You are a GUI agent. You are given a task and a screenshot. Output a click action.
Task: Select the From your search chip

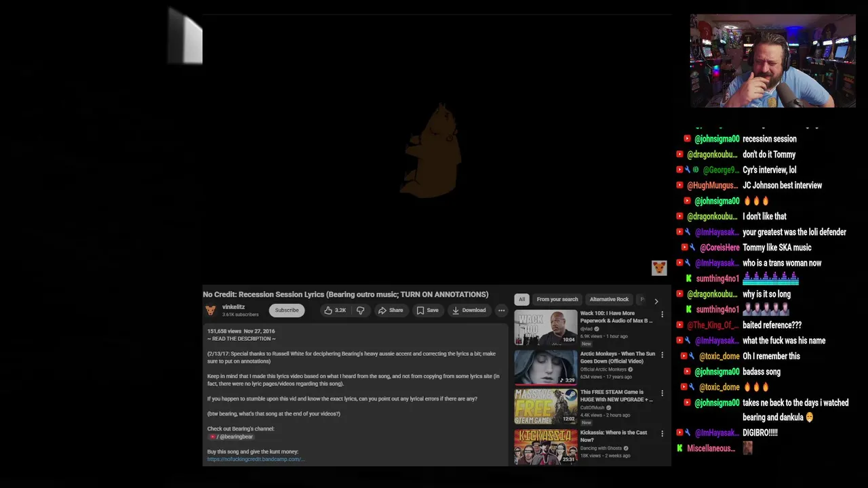[557, 299]
